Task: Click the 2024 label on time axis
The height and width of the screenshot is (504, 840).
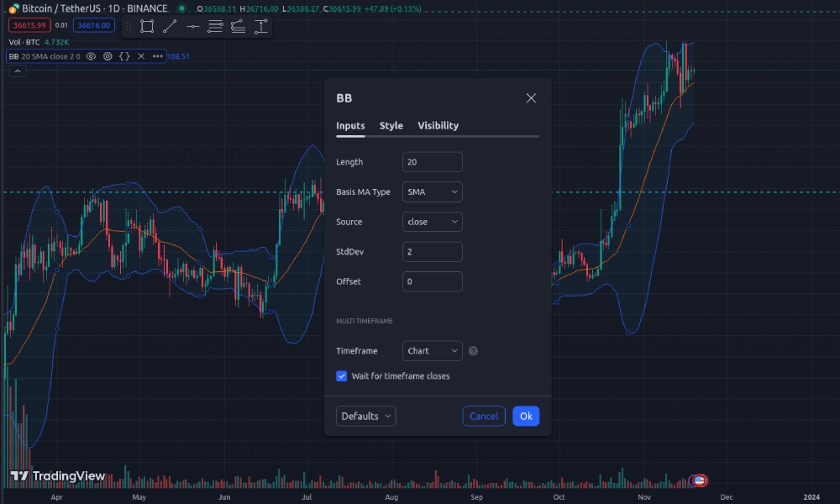Action: click(x=811, y=497)
